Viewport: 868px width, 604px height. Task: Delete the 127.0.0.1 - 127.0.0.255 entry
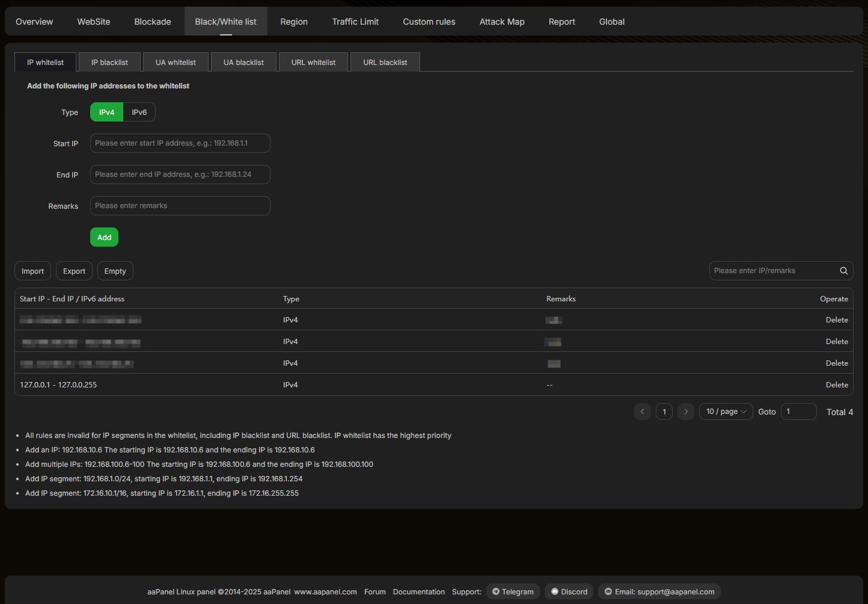(837, 385)
